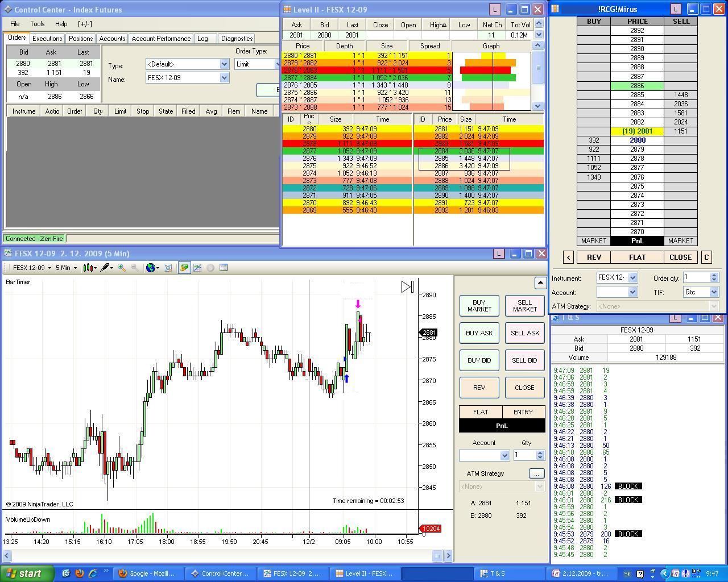Open the indicators icon on chart toolbar
Screen dimensions: 728x582
tap(197, 268)
